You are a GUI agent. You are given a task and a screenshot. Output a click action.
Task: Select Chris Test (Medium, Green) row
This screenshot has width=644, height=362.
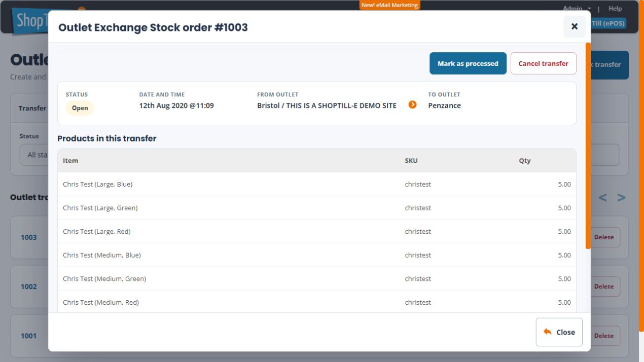[316, 278]
